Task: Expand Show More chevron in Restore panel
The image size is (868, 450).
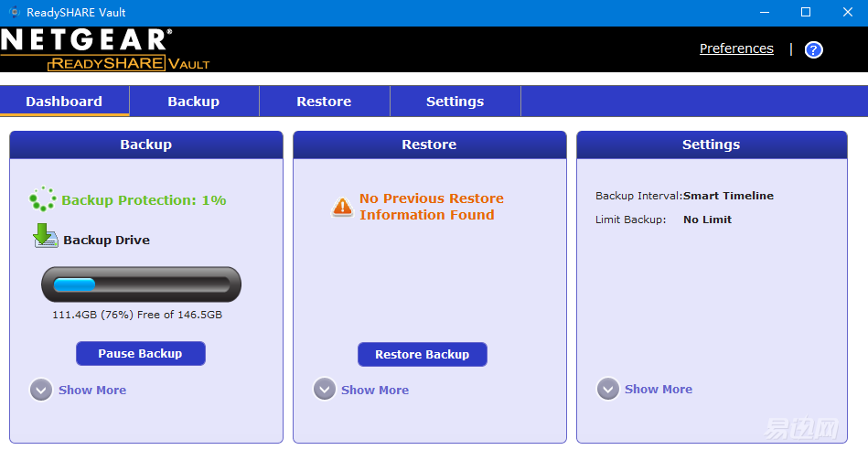Action: coord(325,389)
